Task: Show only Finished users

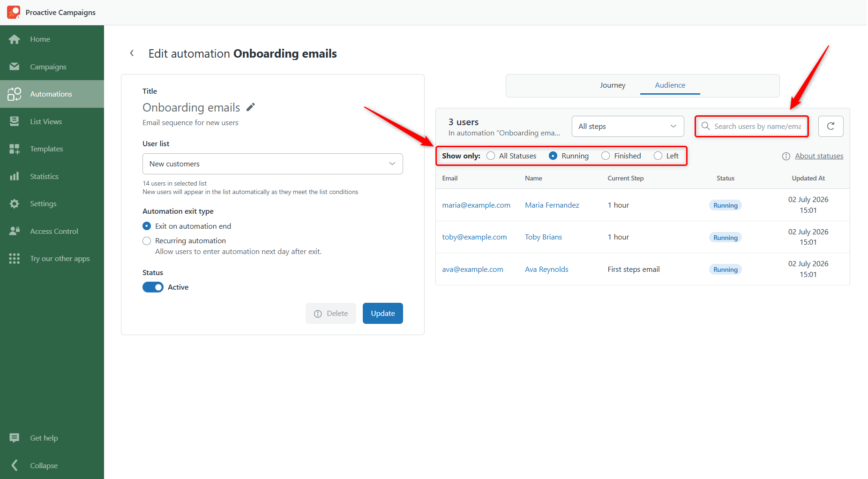Action: coord(606,156)
